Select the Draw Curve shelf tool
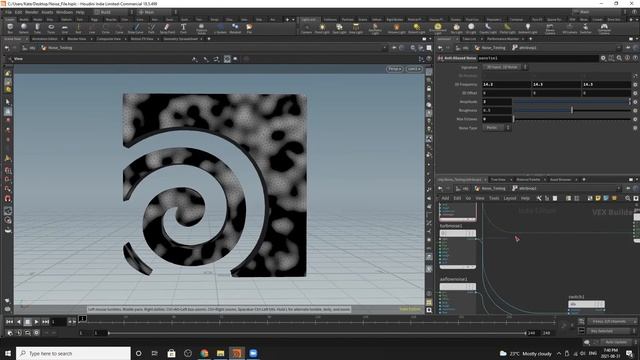640x360 pixels. pyautogui.click(x=136, y=28)
